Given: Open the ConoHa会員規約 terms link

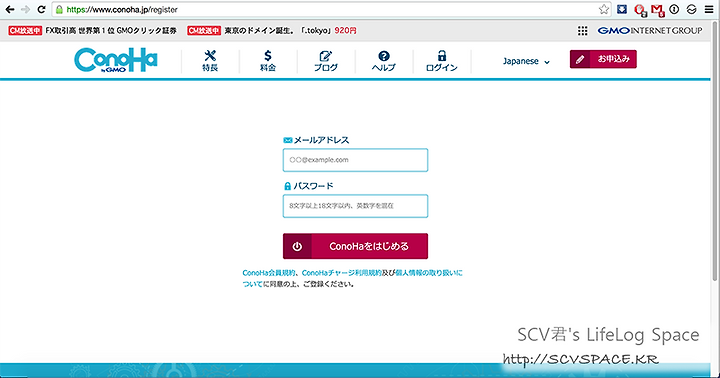Looking at the screenshot, I should pyautogui.click(x=269, y=273).
